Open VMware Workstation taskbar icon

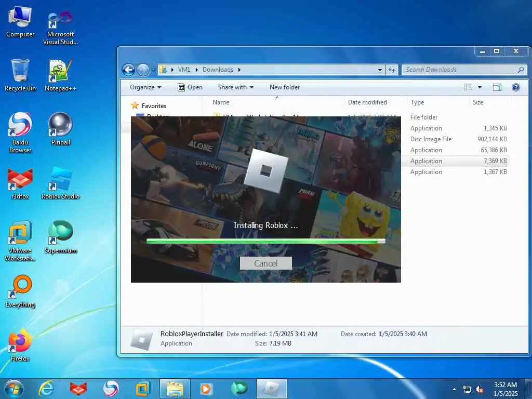click(143, 389)
